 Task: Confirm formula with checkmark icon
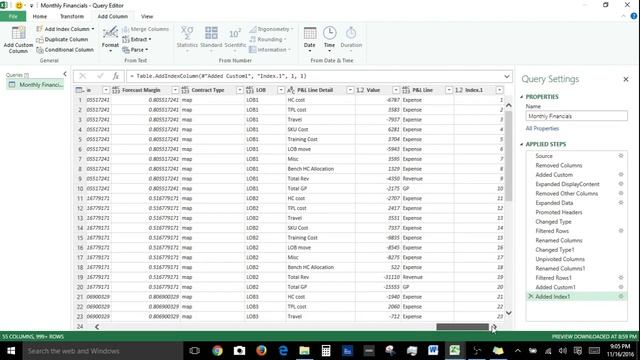click(100, 76)
